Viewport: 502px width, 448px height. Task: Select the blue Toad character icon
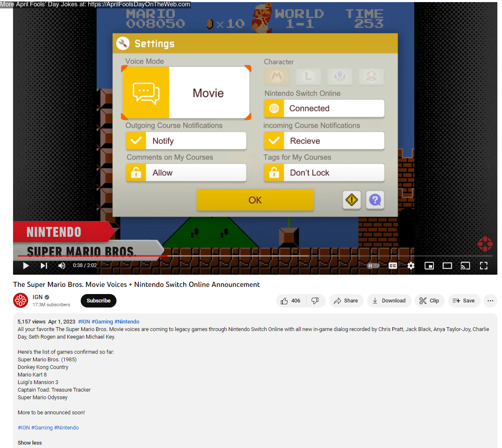click(x=340, y=76)
